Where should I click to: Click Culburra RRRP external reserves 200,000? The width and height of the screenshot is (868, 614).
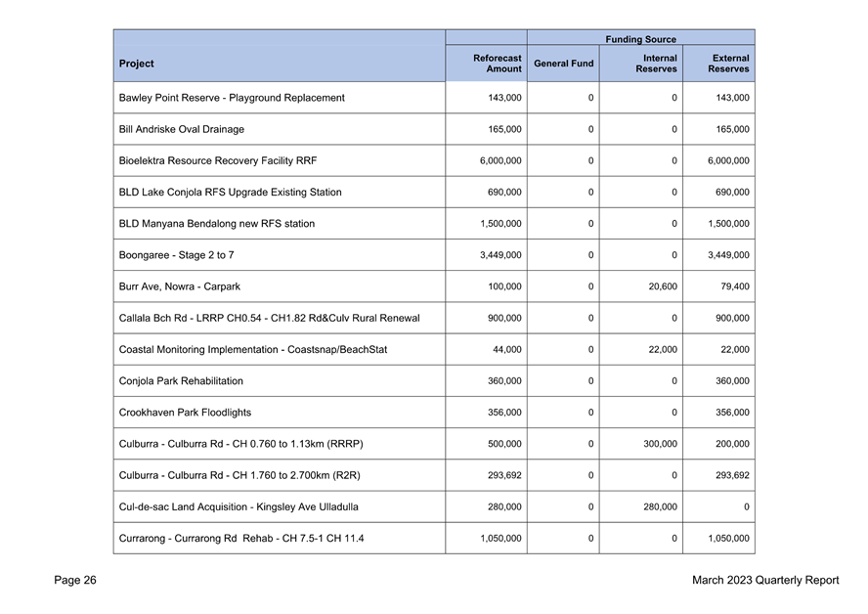point(732,444)
